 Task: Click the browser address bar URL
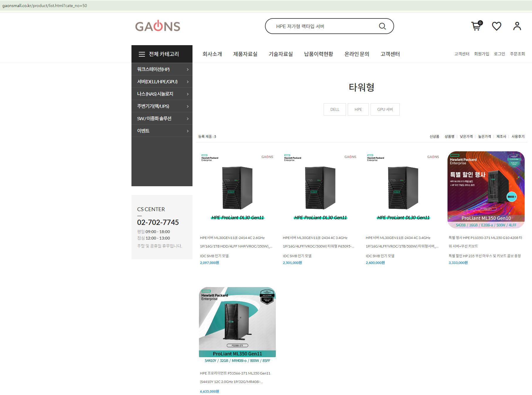(x=45, y=6)
